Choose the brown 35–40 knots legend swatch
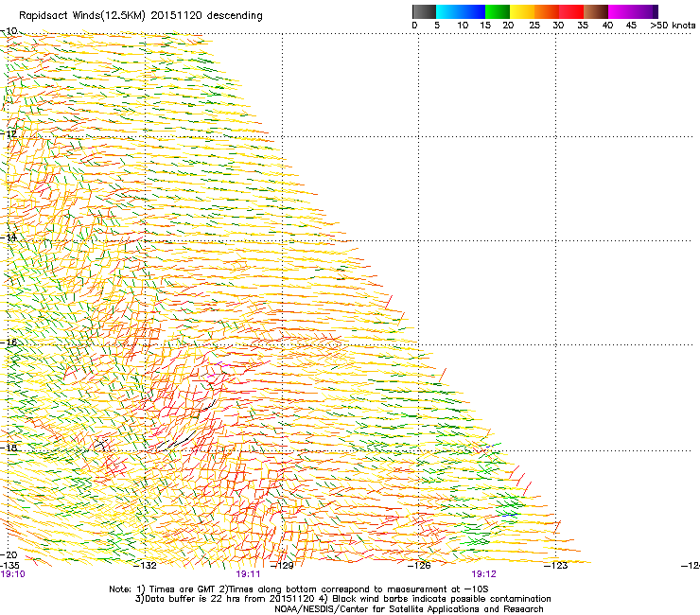700x615 pixels. [x=596, y=11]
